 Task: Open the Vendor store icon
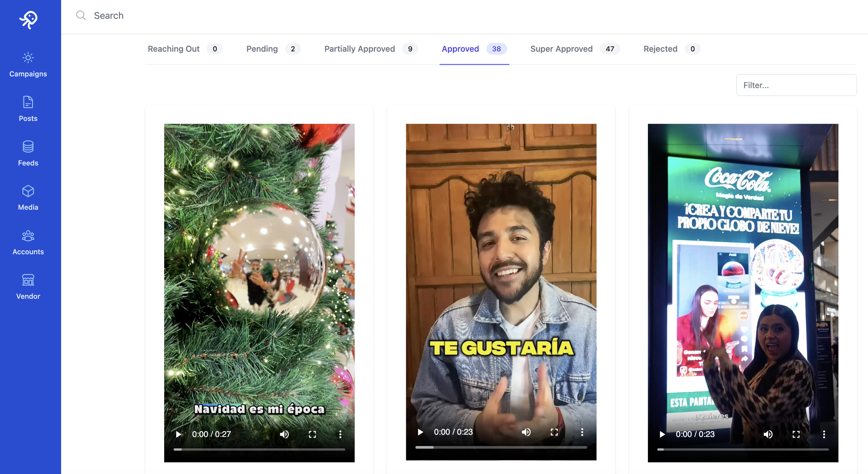tap(28, 280)
